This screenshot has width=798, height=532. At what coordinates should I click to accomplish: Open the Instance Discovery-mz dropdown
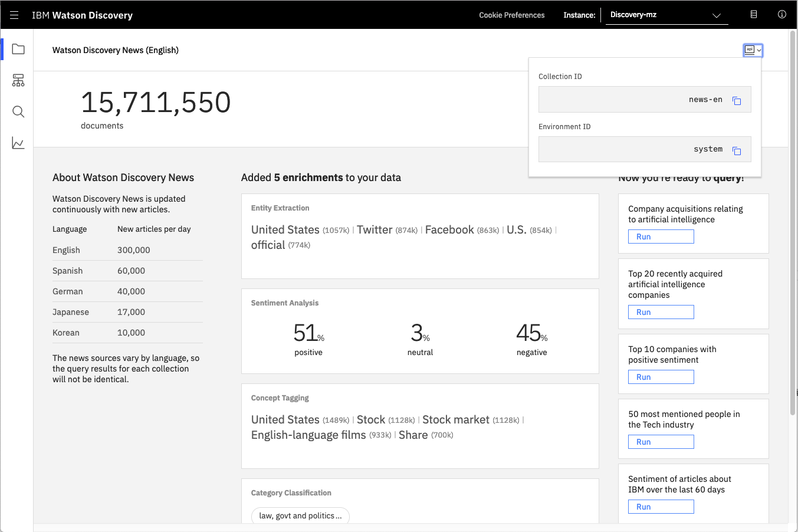tap(666, 15)
